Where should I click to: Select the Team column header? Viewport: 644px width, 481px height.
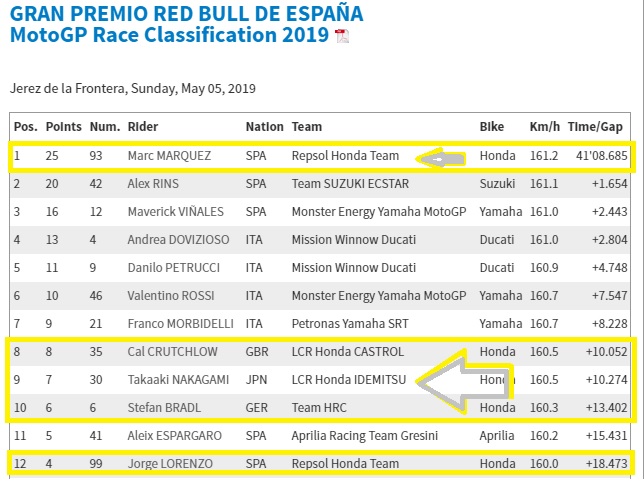click(305, 127)
